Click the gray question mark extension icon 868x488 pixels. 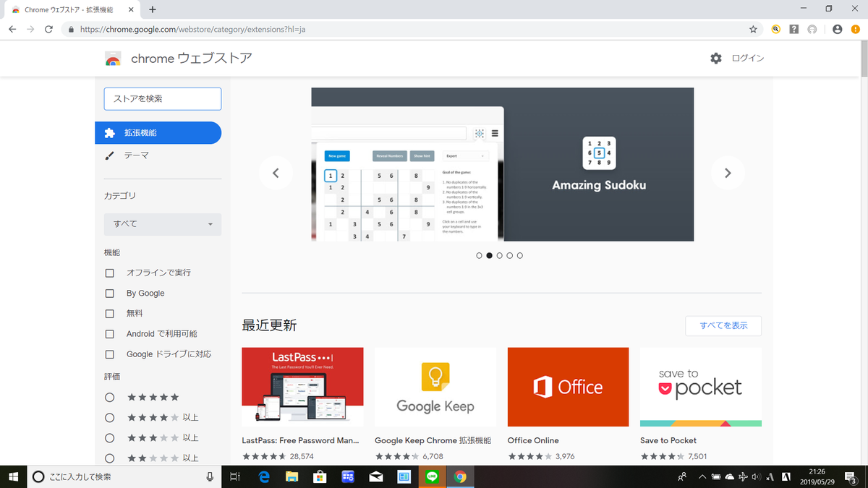[x=794, y=30]
